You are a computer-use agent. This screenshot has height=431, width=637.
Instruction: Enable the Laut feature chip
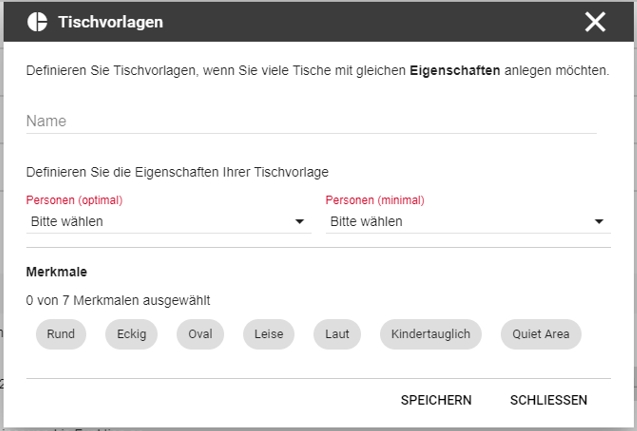coord(337,334)
